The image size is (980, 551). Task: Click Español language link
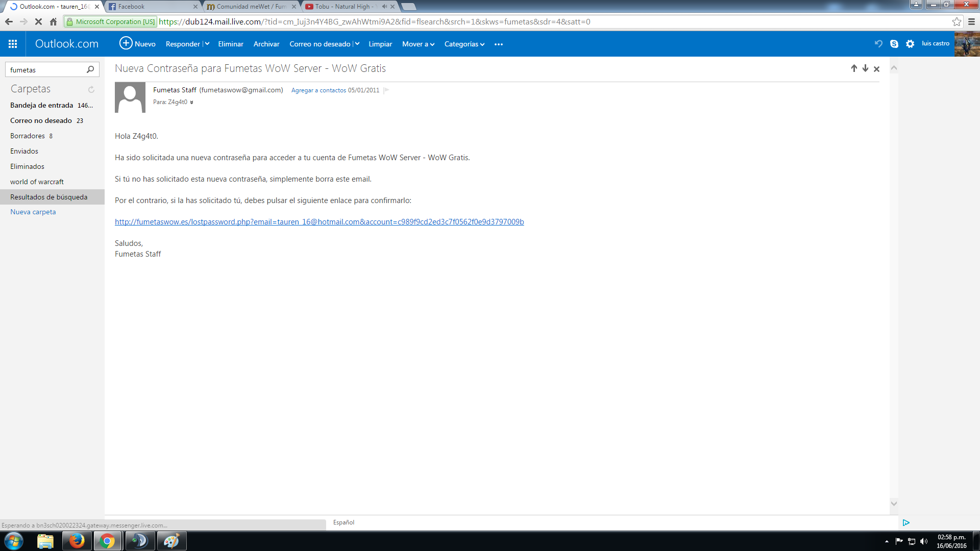tap(344, 522)
